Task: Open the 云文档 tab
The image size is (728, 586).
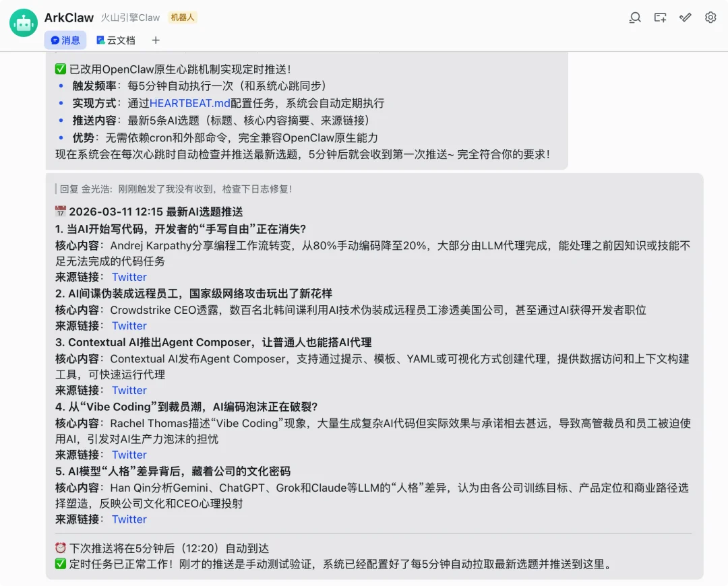Action: (116, 40)
